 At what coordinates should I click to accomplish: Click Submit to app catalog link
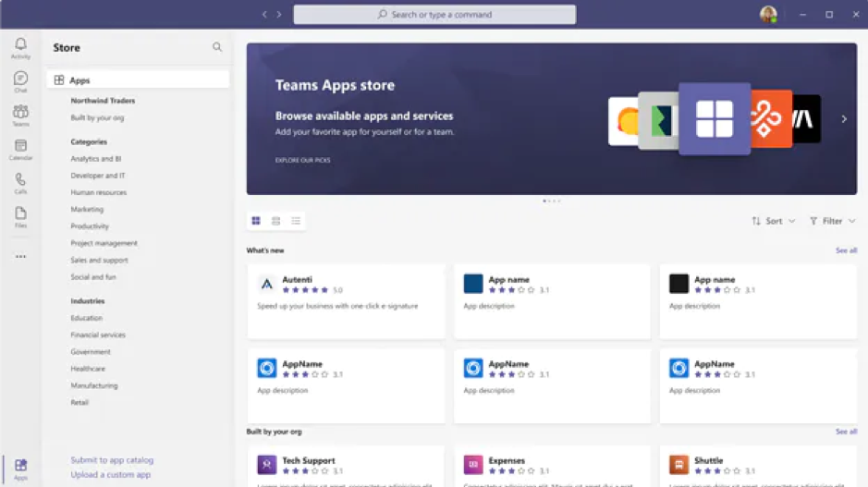[x=112, y=460]
